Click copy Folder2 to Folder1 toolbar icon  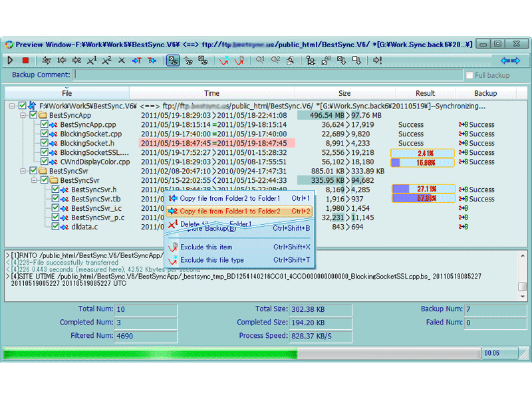coord(61,61)
